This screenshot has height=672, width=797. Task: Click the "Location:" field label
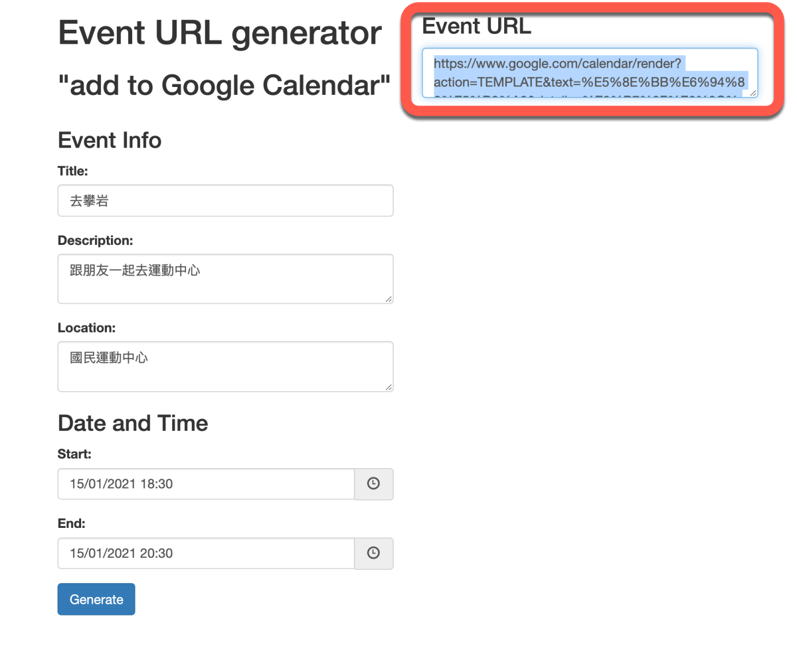click(x=86, y=328)
